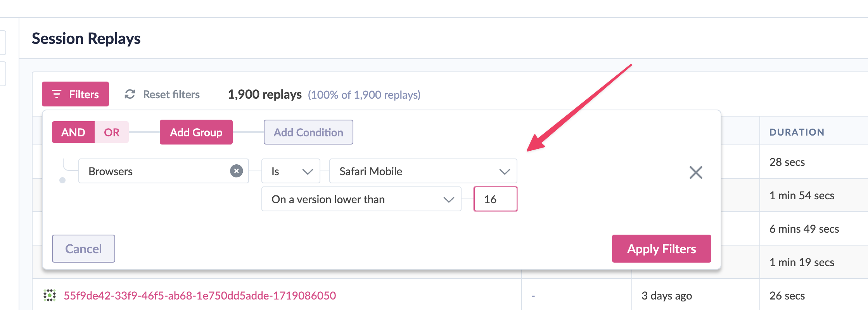
Task: Open session replay 55f9de42 link
Action: click(200, 296)
